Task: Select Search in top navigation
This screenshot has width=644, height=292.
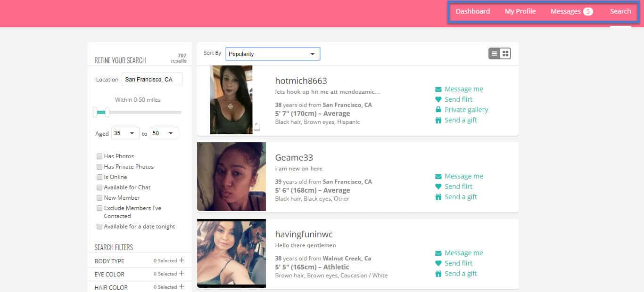Action: (620, 11)
